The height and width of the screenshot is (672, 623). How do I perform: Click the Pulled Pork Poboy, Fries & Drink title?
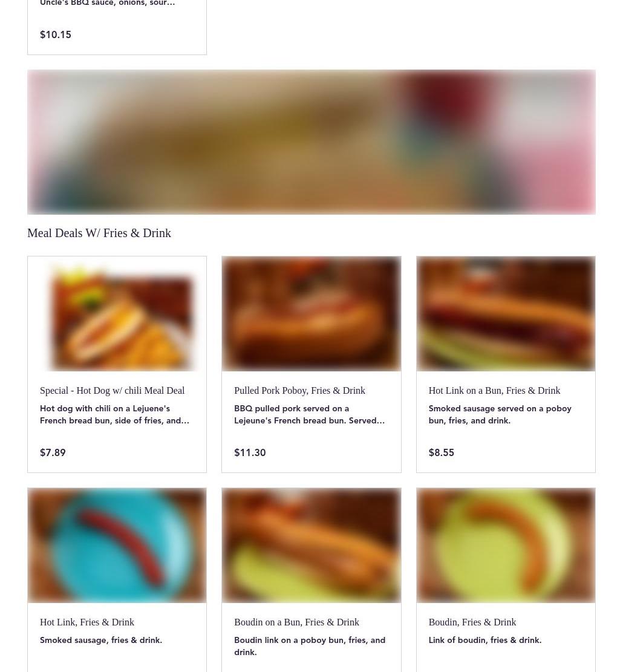(x=299, y=390)
